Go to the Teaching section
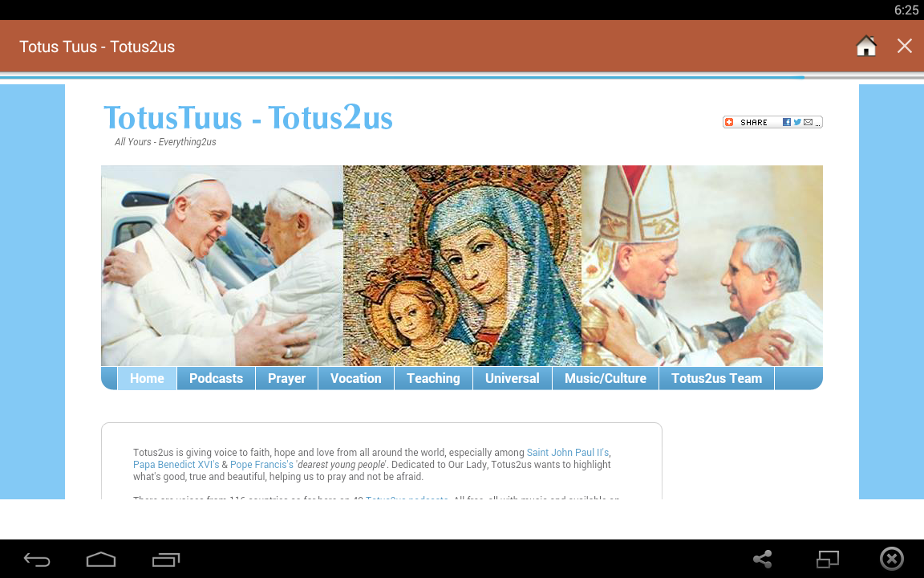This screenshot has width=924, height=578. click(433, 379)
